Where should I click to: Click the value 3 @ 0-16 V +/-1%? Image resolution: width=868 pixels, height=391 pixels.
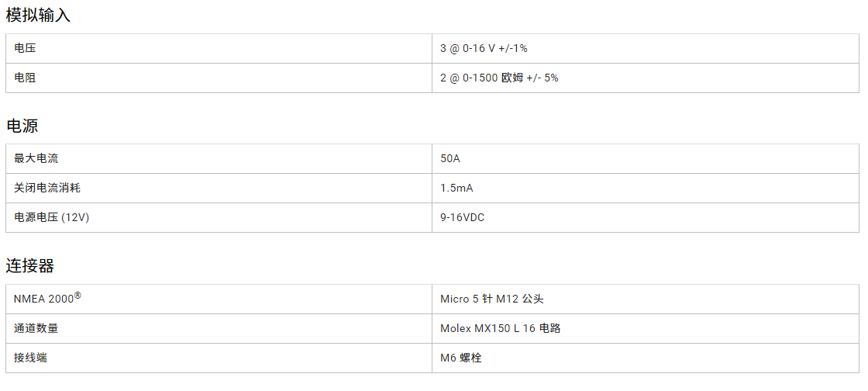(x=484, y=49)
